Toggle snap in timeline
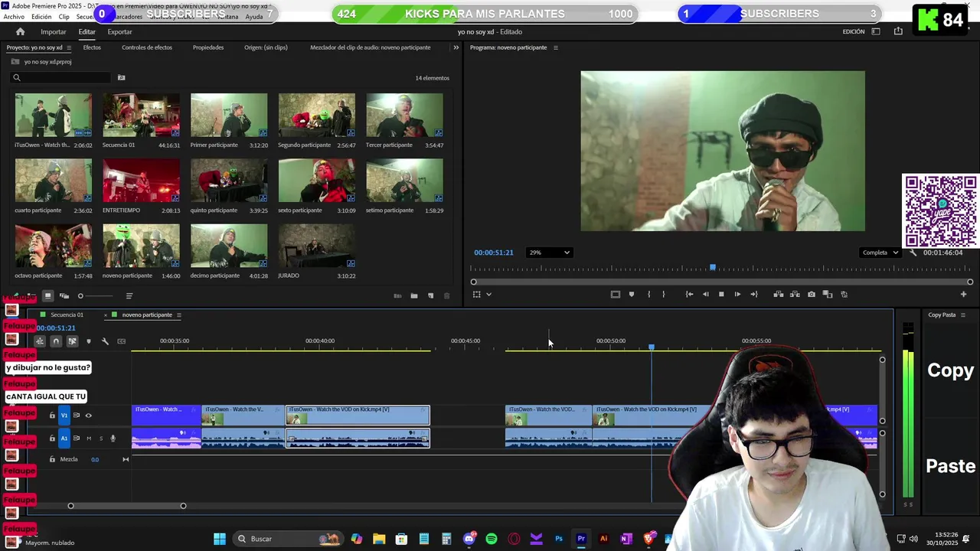 point(56,341)
